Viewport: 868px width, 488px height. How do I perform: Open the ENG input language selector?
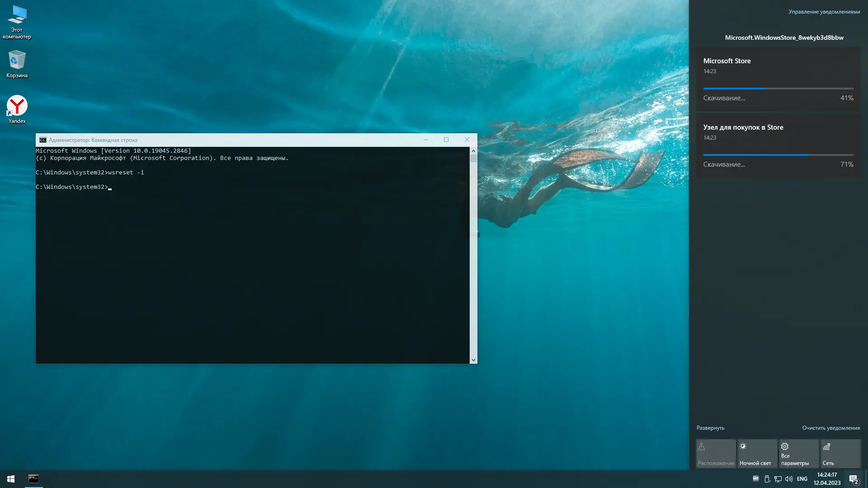(x=802, y=479)
